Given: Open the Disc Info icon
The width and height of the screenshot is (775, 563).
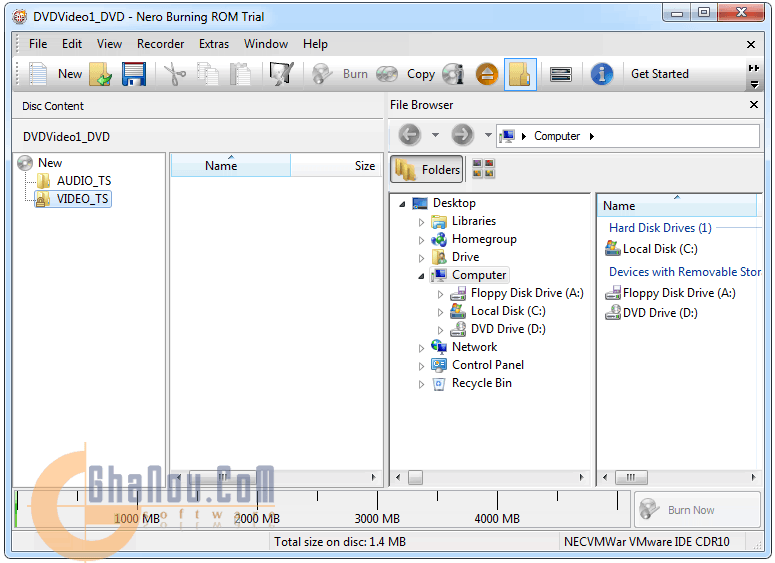Looking at the screenshot, I should pyautogui.click(x=453, y=74).
